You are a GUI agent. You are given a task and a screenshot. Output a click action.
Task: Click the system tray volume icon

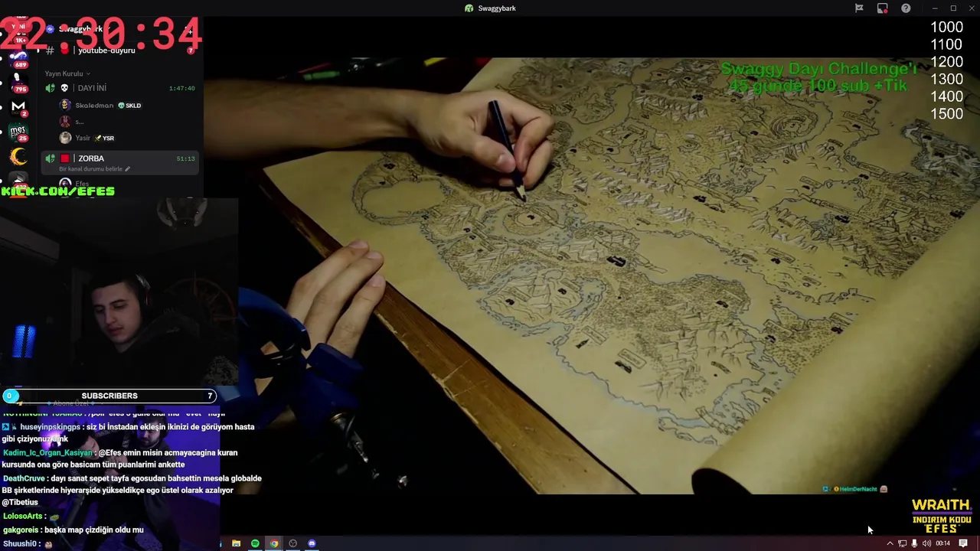pyautogui.click(x=926, y=543)
